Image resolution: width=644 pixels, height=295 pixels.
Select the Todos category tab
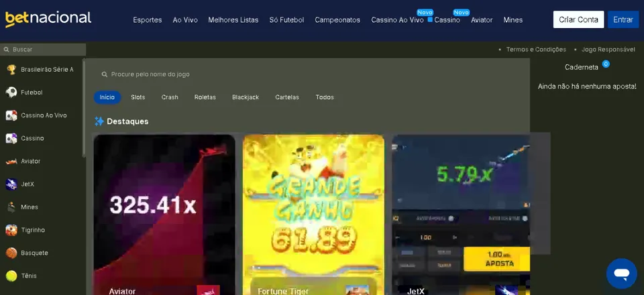click(x=325, y=97)
